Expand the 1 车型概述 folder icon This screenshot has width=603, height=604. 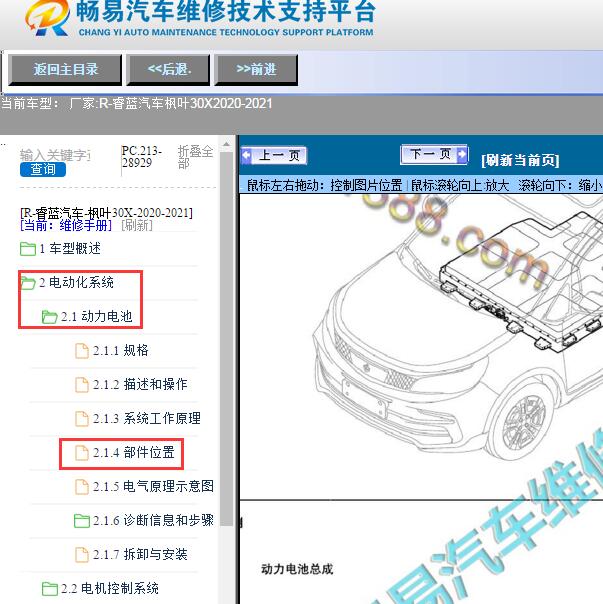click(x=28, y=249)
